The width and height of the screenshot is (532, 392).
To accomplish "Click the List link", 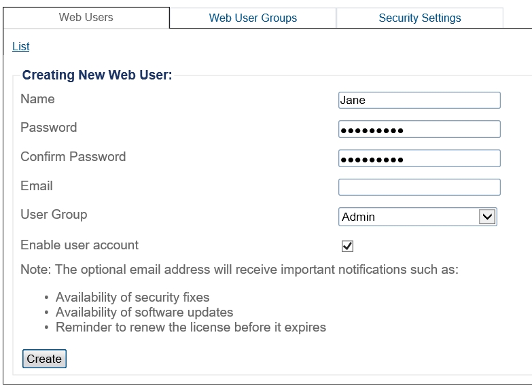I will pyautogui.click(x=21, y=47).
